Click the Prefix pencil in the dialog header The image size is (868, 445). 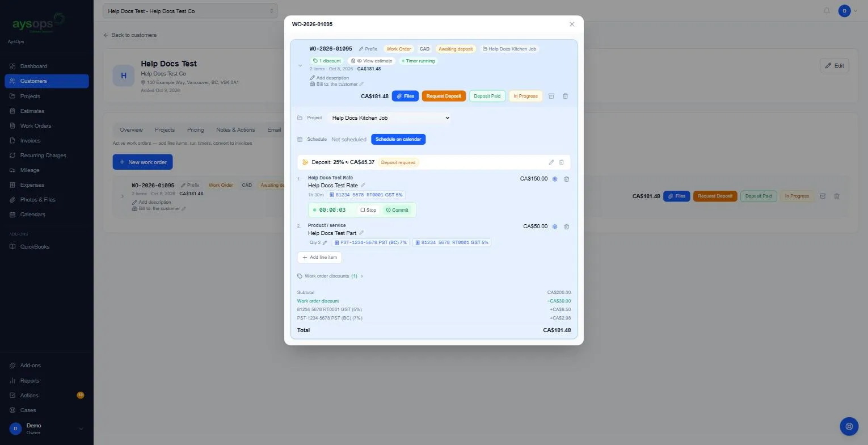pos(368,49)
